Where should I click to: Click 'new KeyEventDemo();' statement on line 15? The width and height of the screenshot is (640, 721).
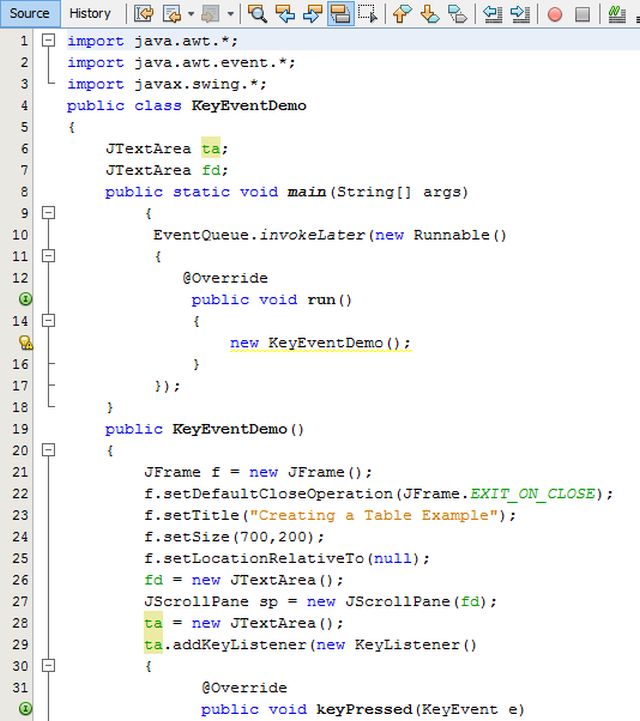[320, 343]
